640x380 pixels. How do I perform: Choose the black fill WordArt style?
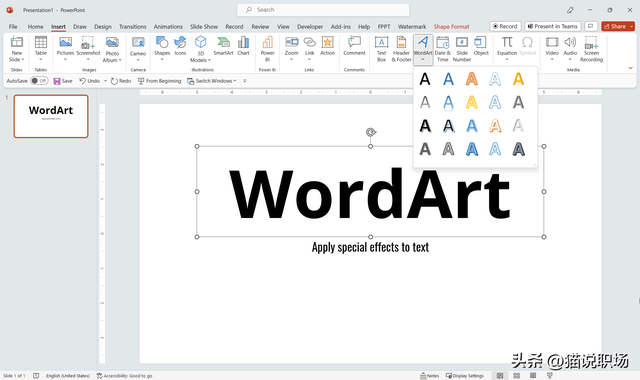pyautogui.click(x=425, y=79)
